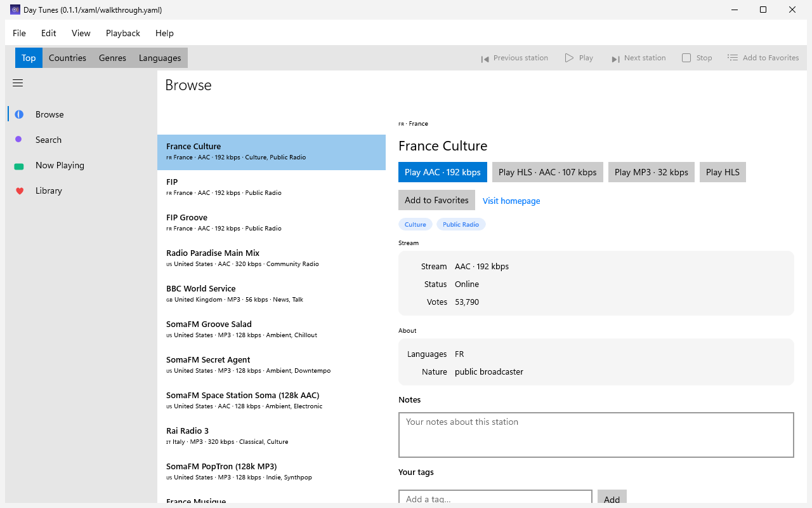Click the Play triangle toolbar icon

(569, 58)
